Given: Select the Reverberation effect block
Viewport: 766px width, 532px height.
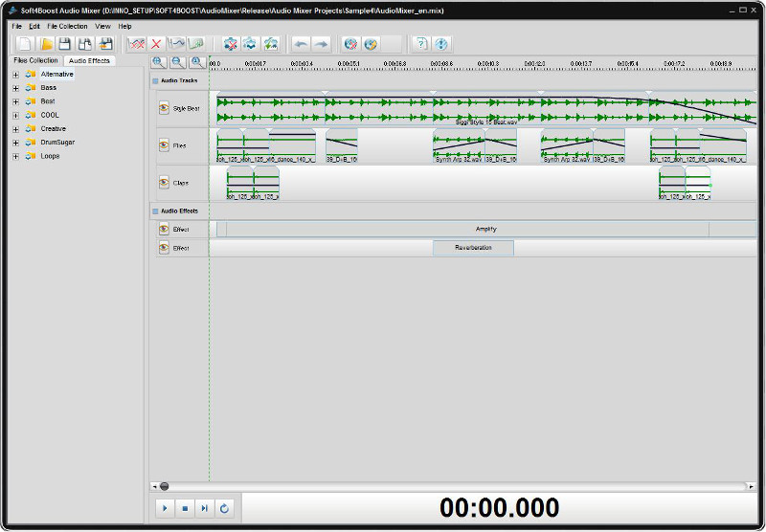Looking at the screenshot, I should [x=473, y=248].
